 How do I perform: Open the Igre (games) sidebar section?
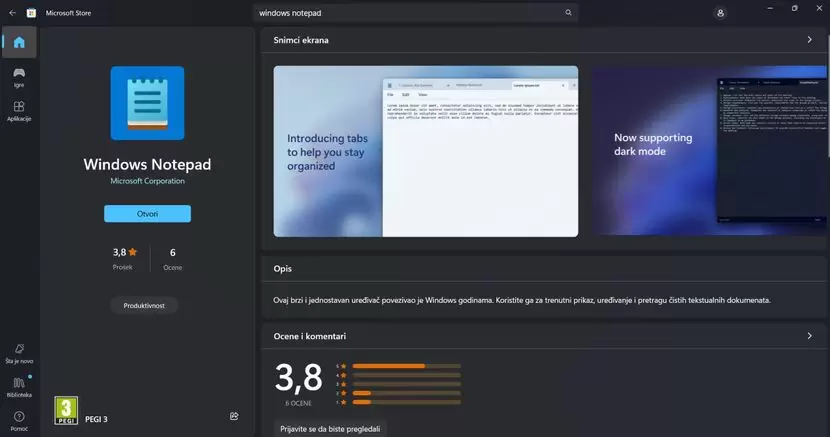tap(19, 77)
